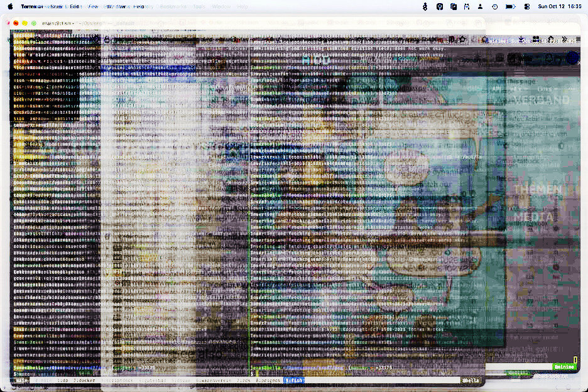Switch to tmux window 7:docker

click(x=84, y=380)
